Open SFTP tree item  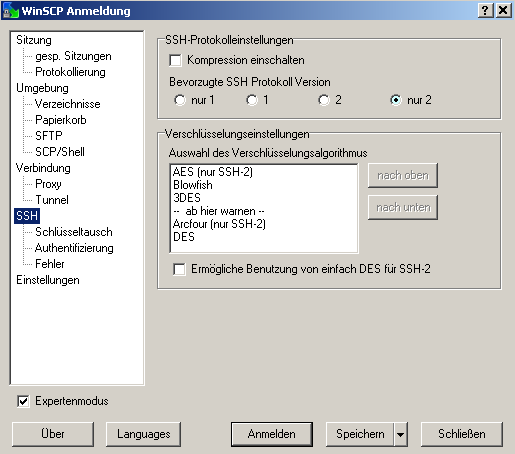click(49, 136)
